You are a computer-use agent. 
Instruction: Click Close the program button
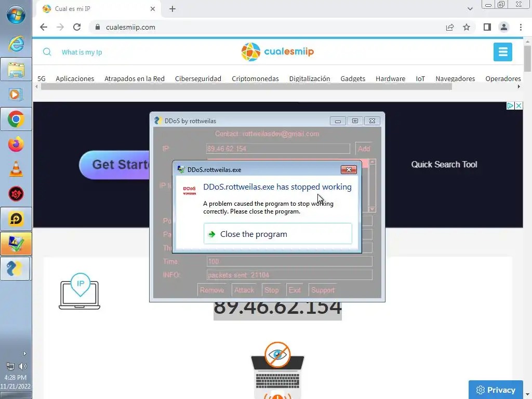click(x=278, y=234)
